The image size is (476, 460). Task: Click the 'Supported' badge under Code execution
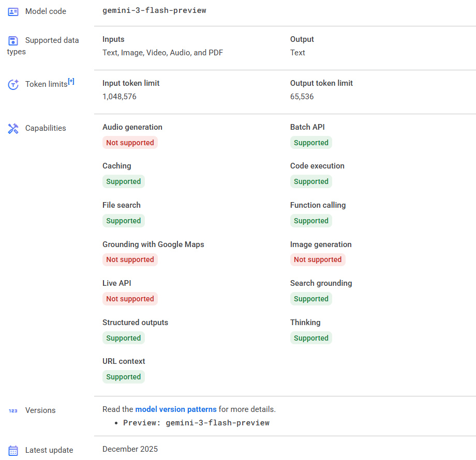click(311, 181)
